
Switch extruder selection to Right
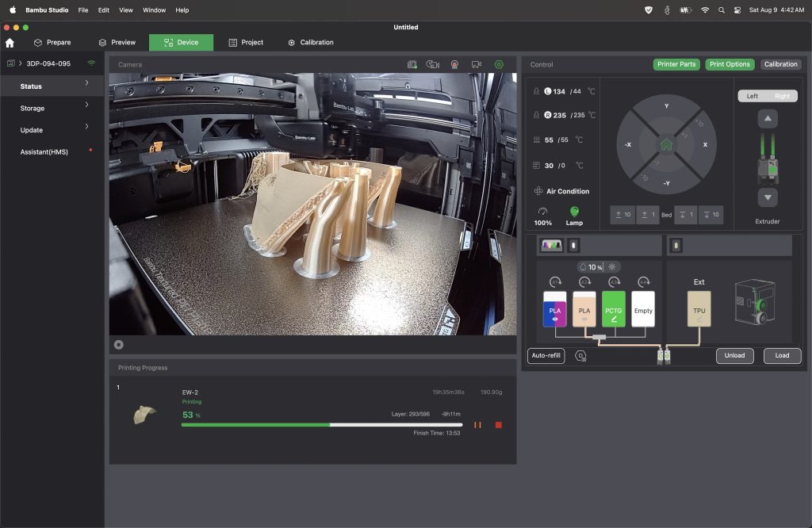point(782,96)
